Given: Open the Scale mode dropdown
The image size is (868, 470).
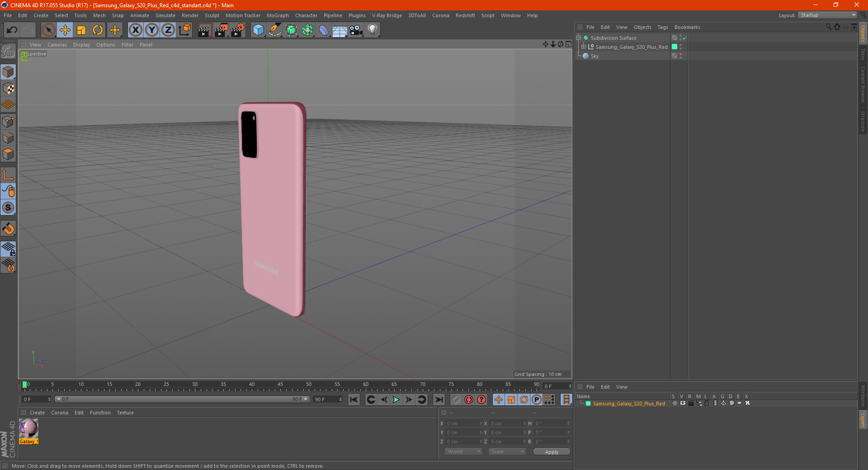Looking at the screenshot, I should pos(507,451).
